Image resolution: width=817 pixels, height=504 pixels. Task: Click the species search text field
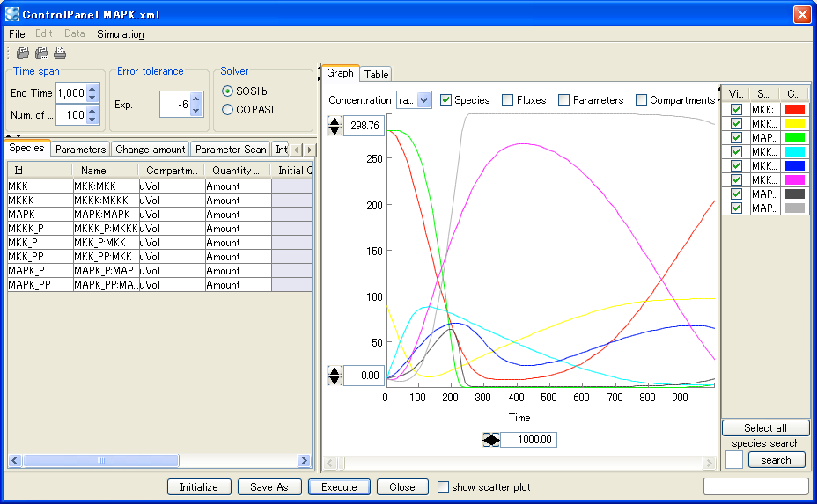[734, 460]
